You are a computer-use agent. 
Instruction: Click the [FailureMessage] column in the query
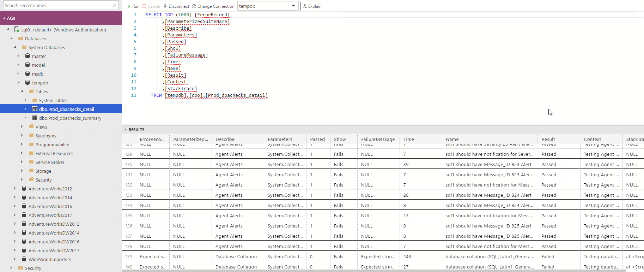(x=186, y=55)
